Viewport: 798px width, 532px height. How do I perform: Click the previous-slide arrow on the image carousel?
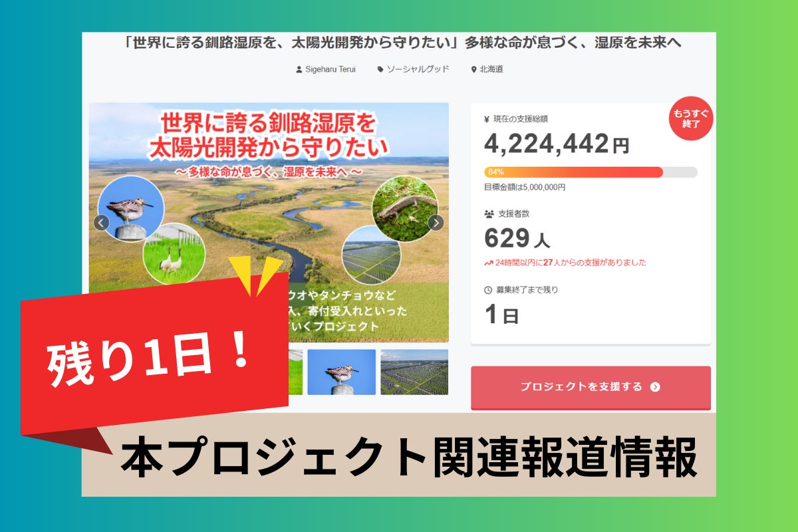101,223
